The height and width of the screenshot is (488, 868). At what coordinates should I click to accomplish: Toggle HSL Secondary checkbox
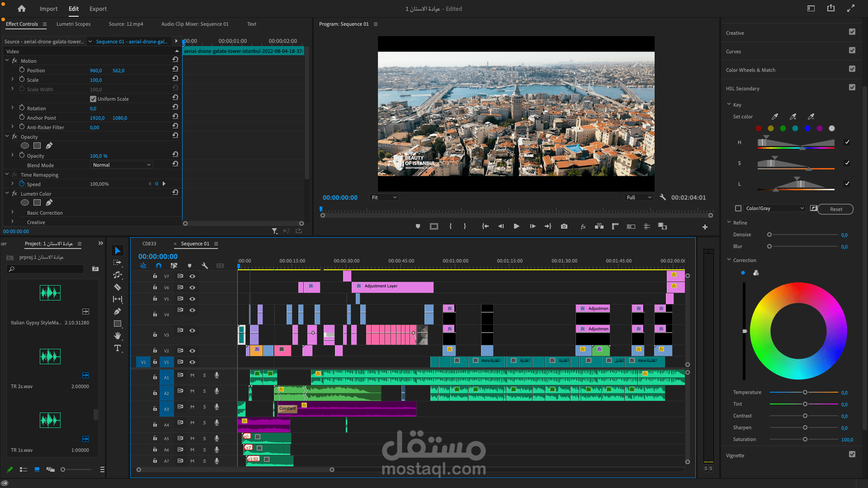coord(852,87)
